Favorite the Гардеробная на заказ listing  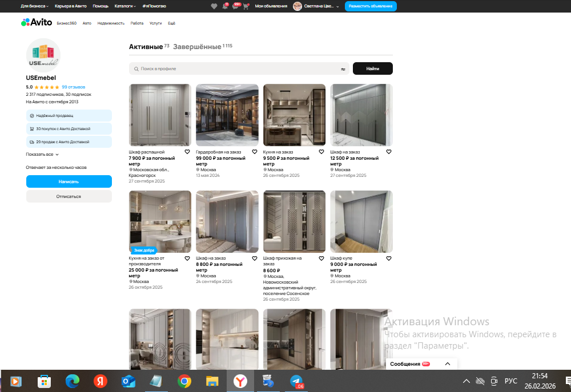click(x=255, y=152)
